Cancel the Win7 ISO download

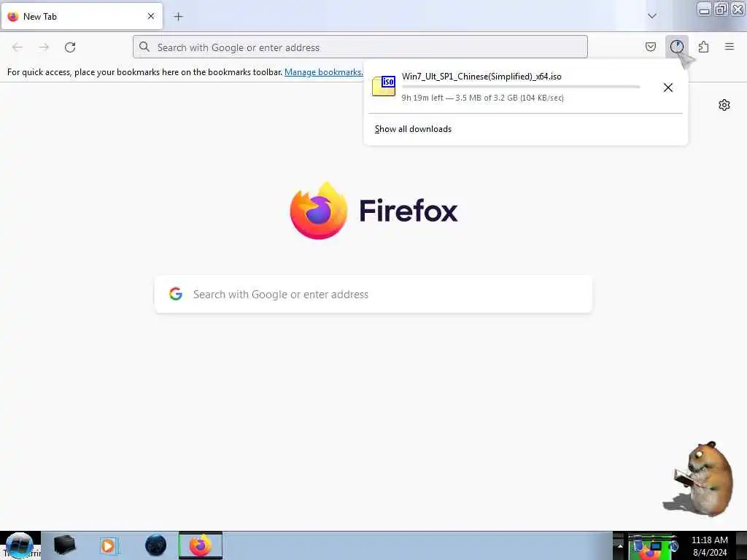coord(668,87)
